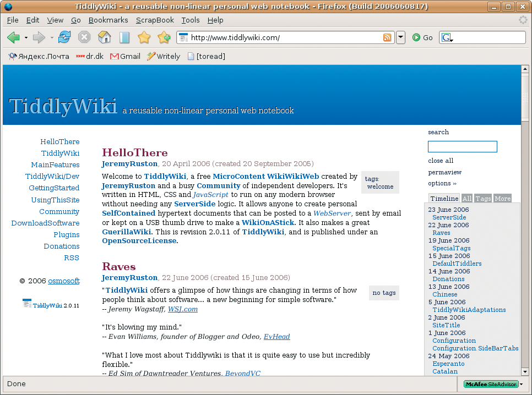Click the permaview link

444,172
